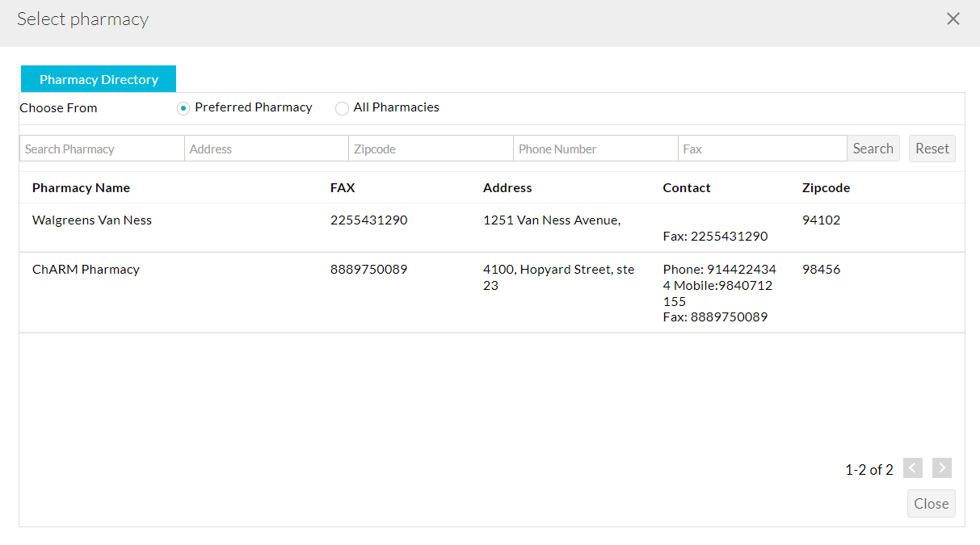The width and height of the screenshot is (980, 545).
Task: Select the Preferred Pharmacy radio option
Action: tap(184, 108)
